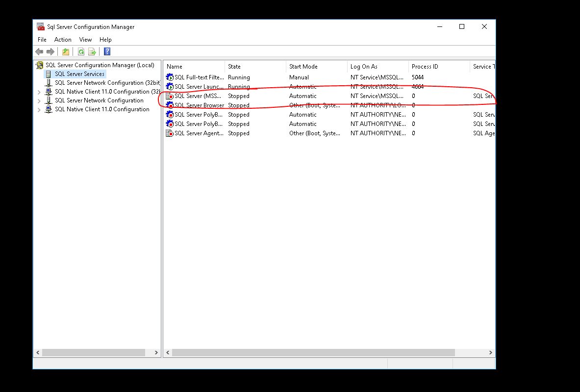Sort by the Log On As column header

[x=378, y=67]
